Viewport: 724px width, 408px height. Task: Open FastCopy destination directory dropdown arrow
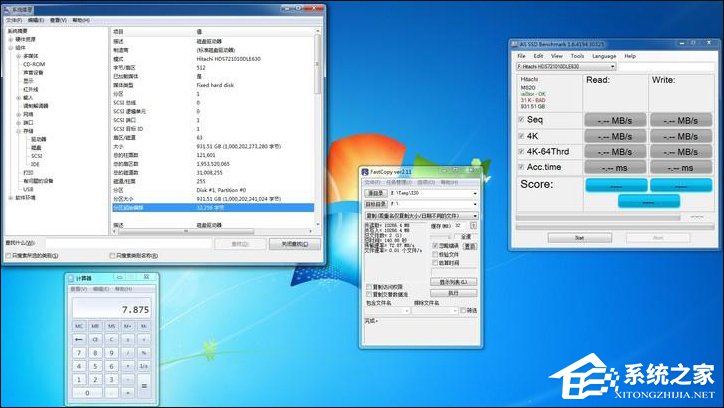(x=475, y=204)
